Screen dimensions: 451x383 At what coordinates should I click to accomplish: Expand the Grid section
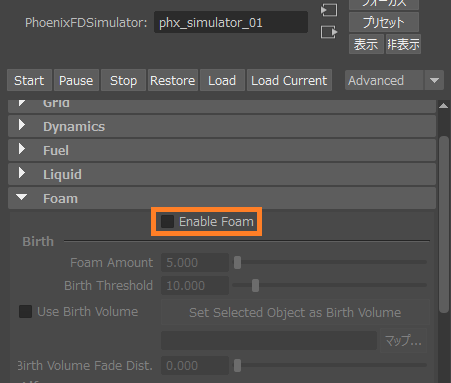[x=222, y=105]
